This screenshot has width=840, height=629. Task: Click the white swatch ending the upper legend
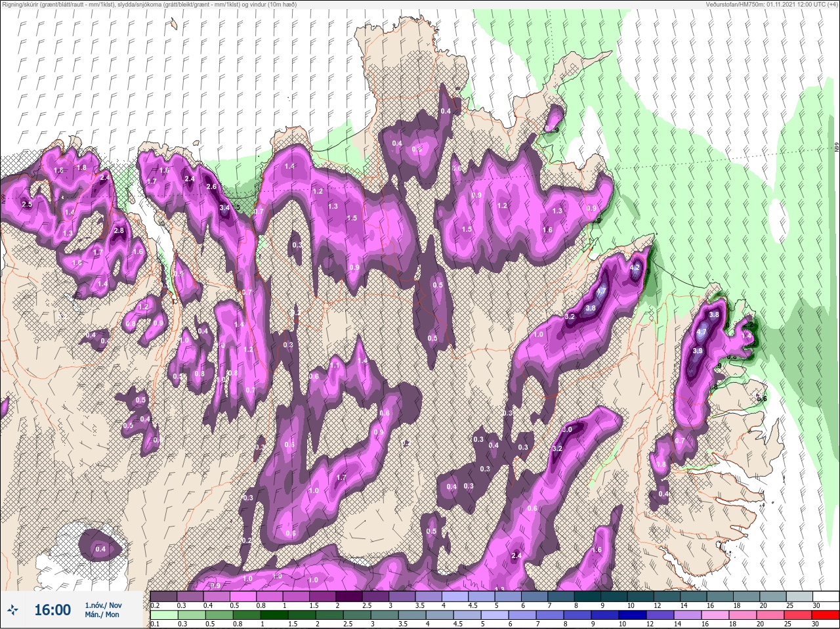pos(825,596)
